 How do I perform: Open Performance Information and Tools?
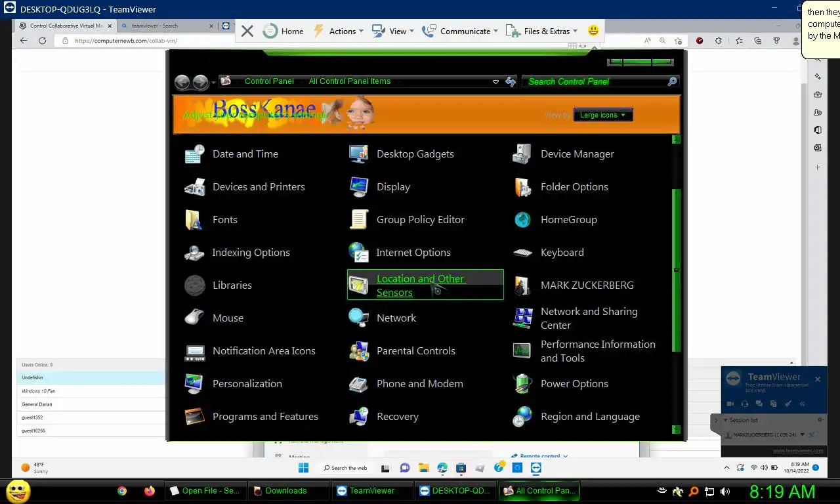click(x=584, y=351)
